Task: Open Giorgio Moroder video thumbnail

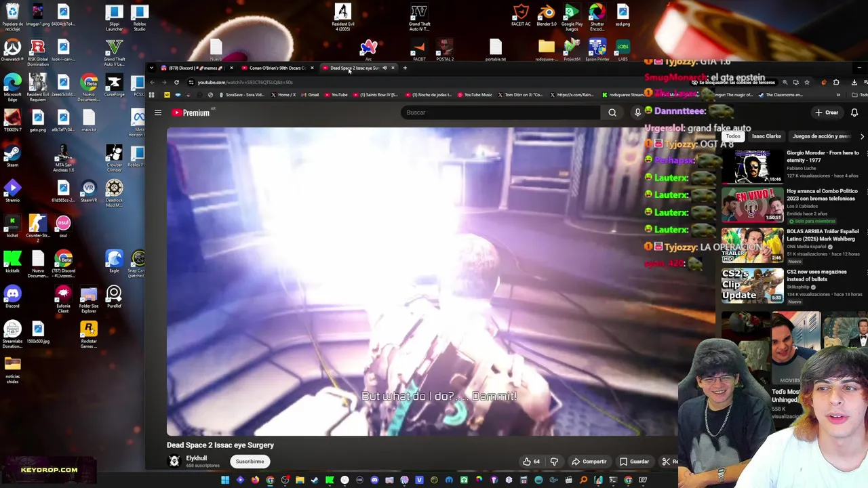Action: click(752, 165)
